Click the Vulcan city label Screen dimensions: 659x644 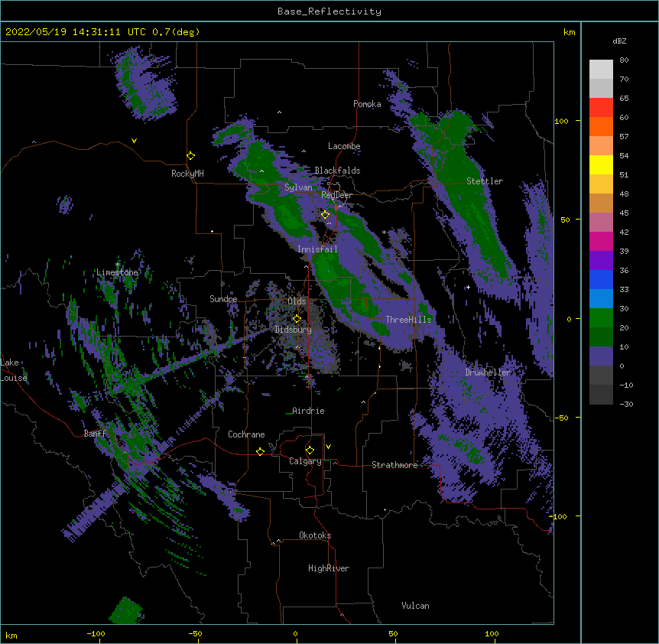[415, 606]
